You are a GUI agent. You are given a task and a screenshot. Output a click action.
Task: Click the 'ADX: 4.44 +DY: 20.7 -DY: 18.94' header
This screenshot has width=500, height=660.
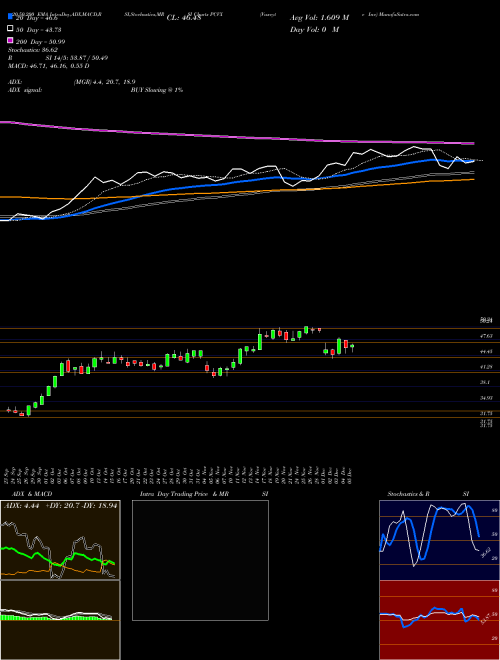point(61,505)
